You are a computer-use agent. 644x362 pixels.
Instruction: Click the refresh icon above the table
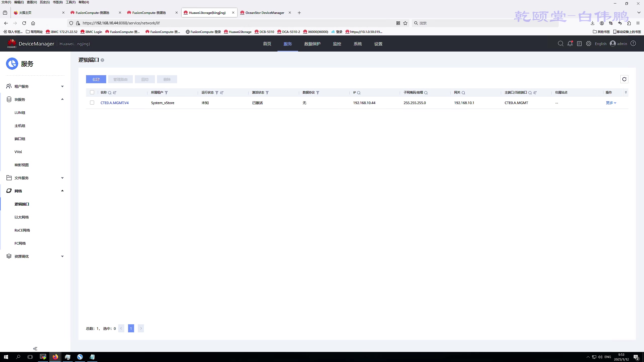click(x=624, y=79)
